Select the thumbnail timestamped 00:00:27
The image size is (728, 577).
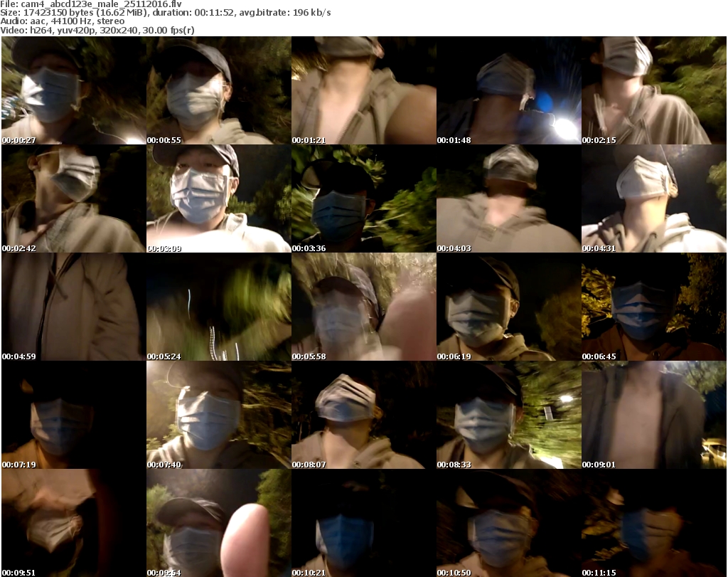click(x=74, y=90)
